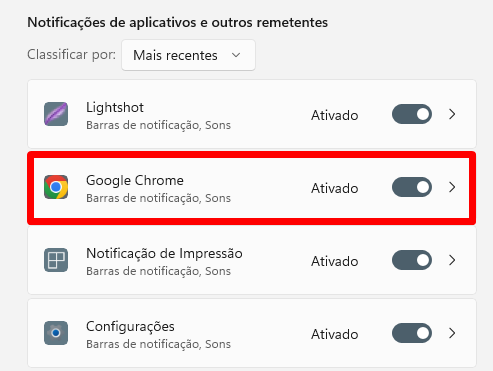Viewport: 493px width, 371px height.
Task: Expand Google Chrome notification details chevron
Action: coord(452,187)
